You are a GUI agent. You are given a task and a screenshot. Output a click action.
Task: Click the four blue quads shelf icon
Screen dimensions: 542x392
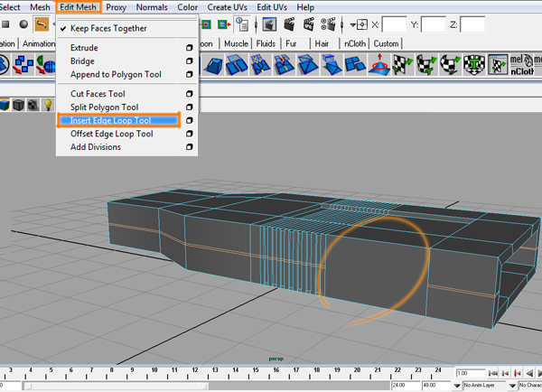pos(355,65)
